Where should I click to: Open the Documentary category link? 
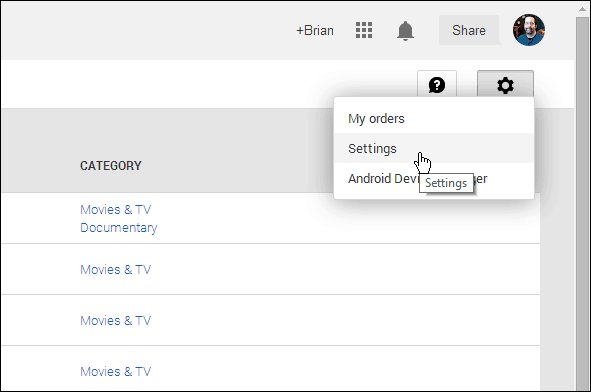tap(119, 228)
